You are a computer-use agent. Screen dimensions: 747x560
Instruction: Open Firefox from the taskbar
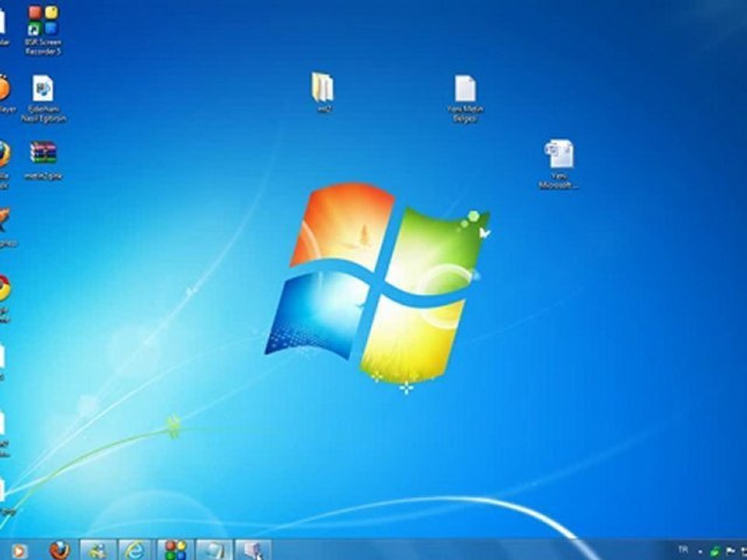tap(60, 551)
